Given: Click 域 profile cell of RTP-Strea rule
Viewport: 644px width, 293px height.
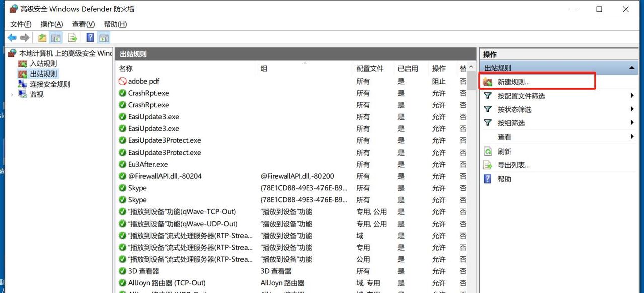Looking at the screenshot, I should (x=360, y=235).
